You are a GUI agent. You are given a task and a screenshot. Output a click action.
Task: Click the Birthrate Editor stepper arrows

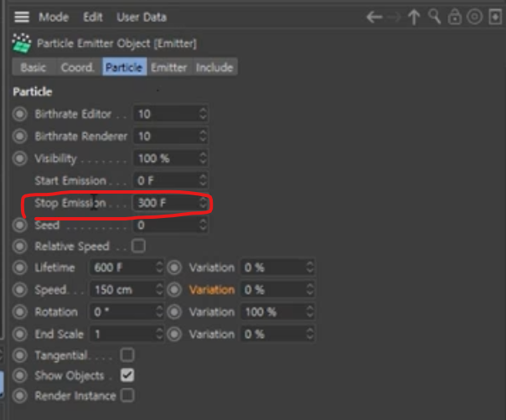tap(203, 114)
